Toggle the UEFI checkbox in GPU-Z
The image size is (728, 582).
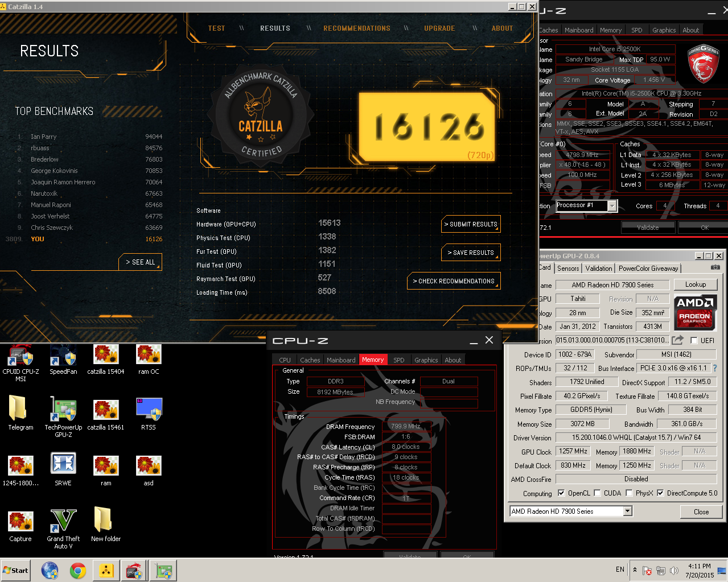[x=694, y=340]
